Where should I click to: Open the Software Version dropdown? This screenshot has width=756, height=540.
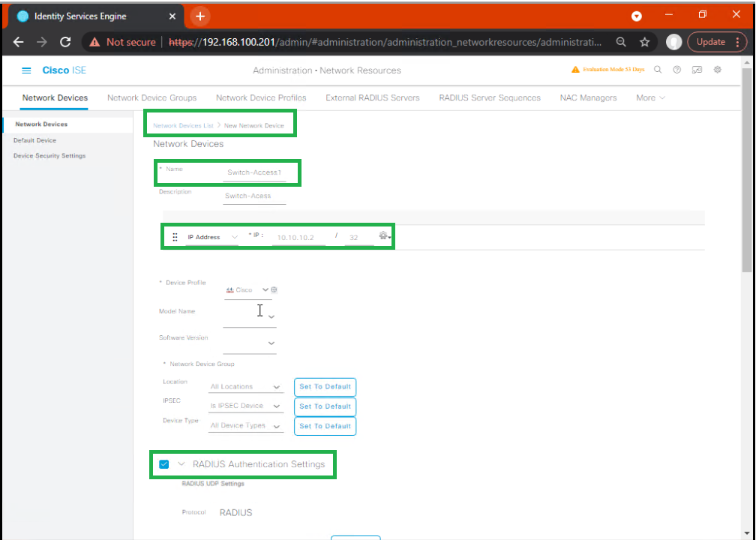coord(250,343)
